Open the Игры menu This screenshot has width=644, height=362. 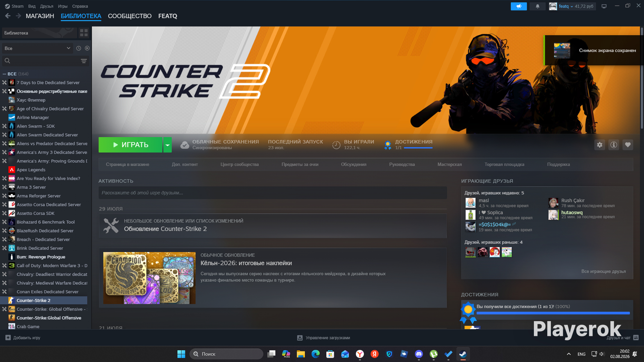click(63, 6)
